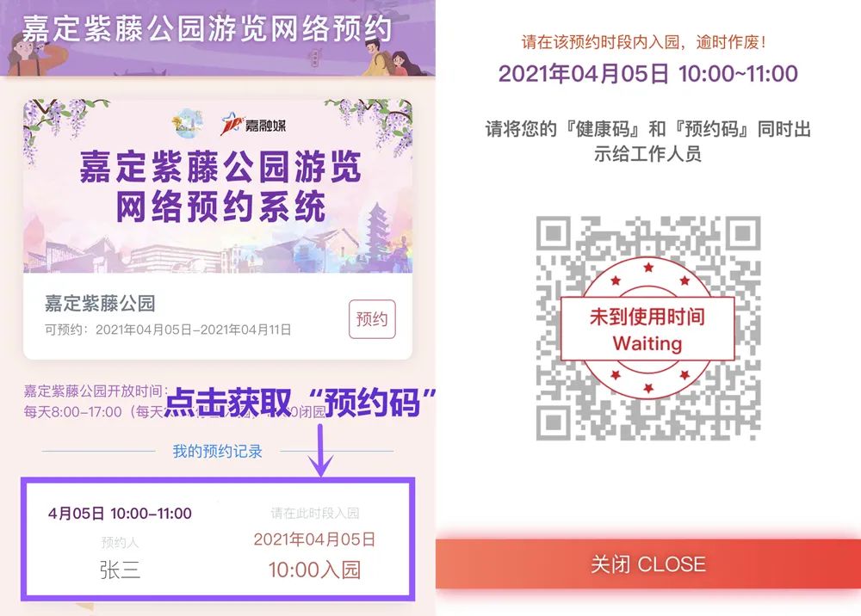Image resolution: width=861 pixels, height=616 pixels.
Task: Tap the 可预约 date range text
Action: coord(168,330)
